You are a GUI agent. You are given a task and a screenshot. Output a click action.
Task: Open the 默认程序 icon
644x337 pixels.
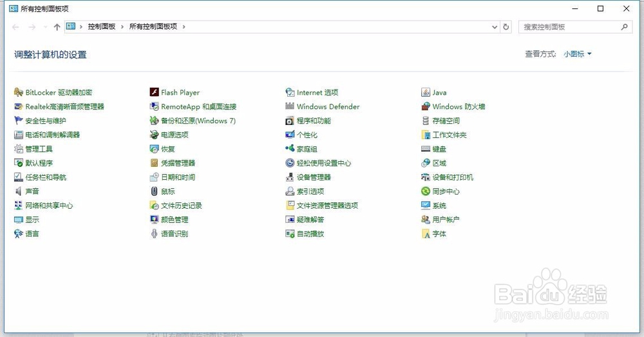point(18,163)
